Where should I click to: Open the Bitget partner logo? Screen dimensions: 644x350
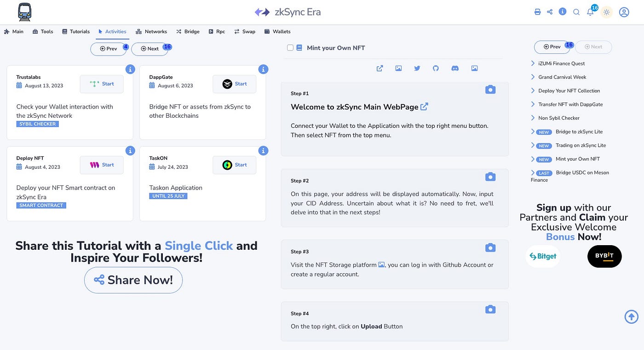tap(543, 256)
